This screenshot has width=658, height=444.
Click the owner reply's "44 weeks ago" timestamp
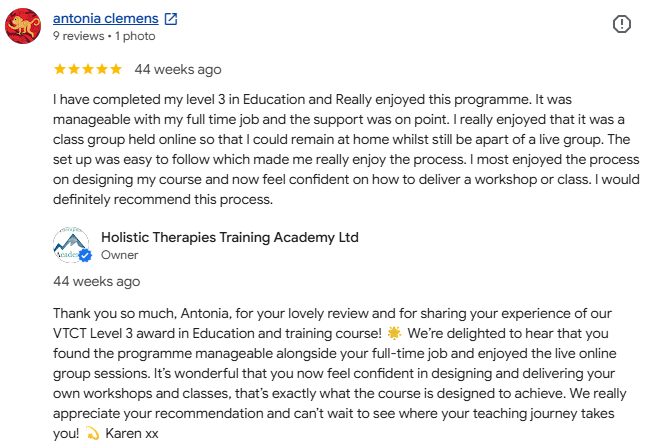click(97, 281)
